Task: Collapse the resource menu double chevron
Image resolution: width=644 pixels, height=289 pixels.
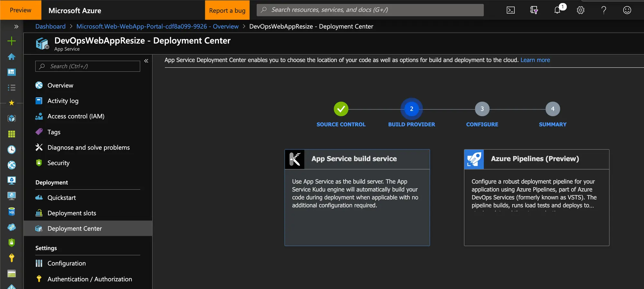Action: pos(146,61)
